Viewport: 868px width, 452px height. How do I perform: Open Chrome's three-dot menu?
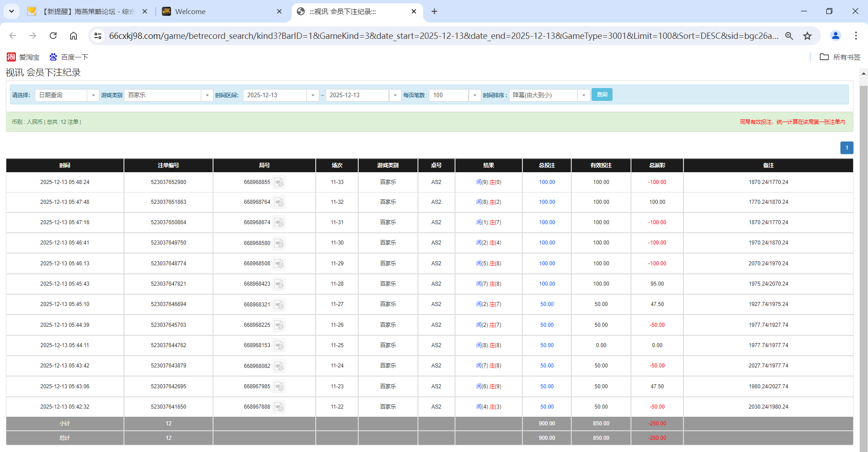856,36
